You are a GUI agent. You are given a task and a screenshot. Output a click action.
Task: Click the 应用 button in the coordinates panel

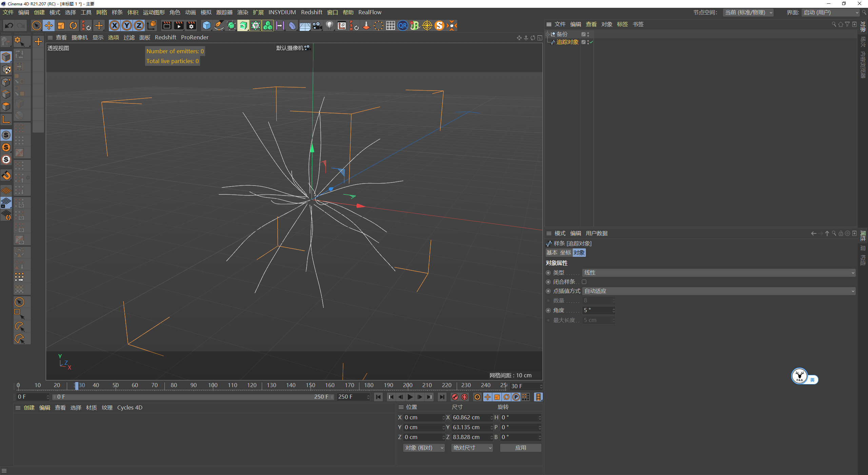click(520, 448)
